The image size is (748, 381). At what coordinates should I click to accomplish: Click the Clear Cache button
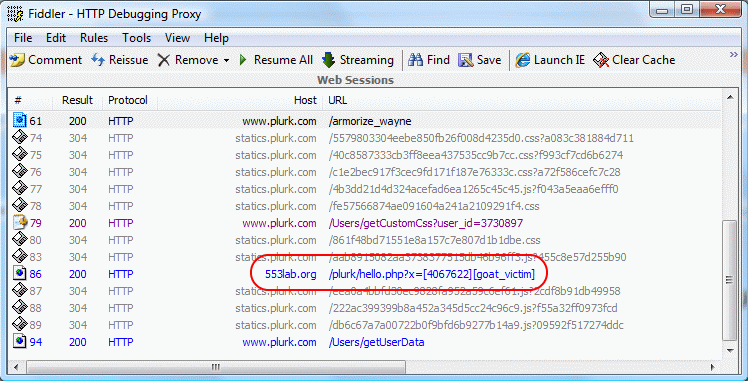click(634, 60)
